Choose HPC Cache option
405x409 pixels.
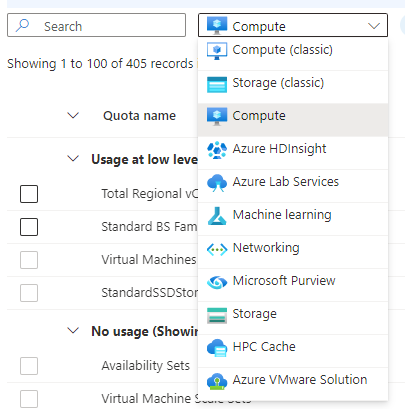(293, 351)
